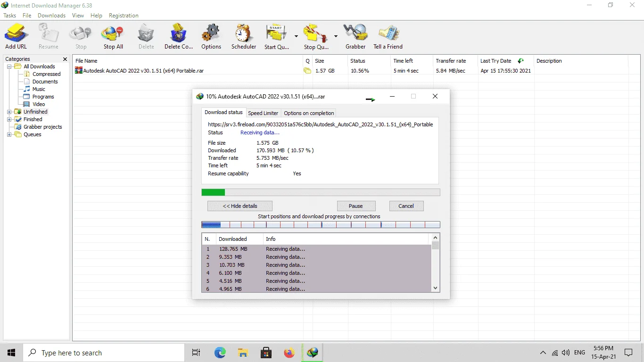Open Microsoft Edge from the taskbar
The image size is (644, 362).
(x=220, y=353)
